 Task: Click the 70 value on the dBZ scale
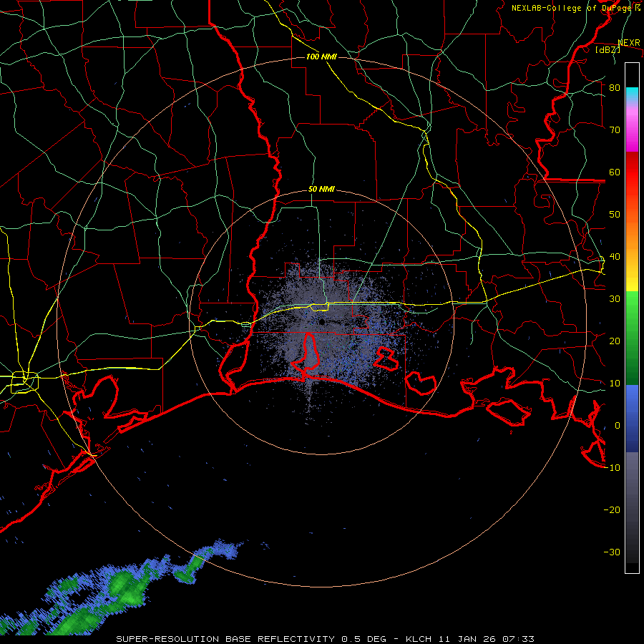point(615,130)
